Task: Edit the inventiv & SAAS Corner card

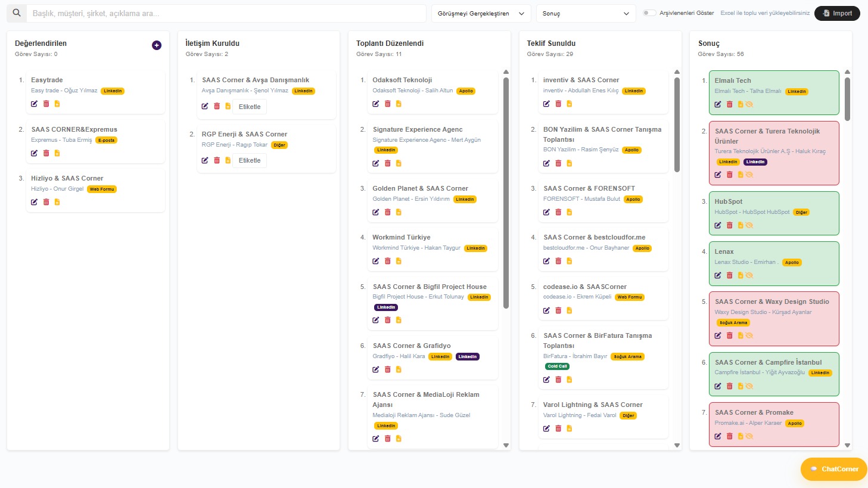Action: 546,104
